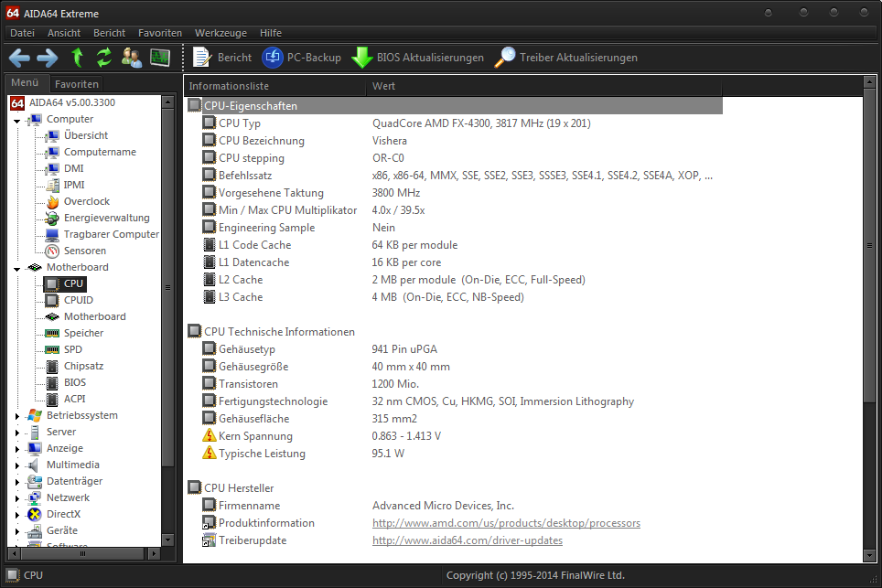Click the tree horizontal scroll right arrow

[x=154, y=554]
